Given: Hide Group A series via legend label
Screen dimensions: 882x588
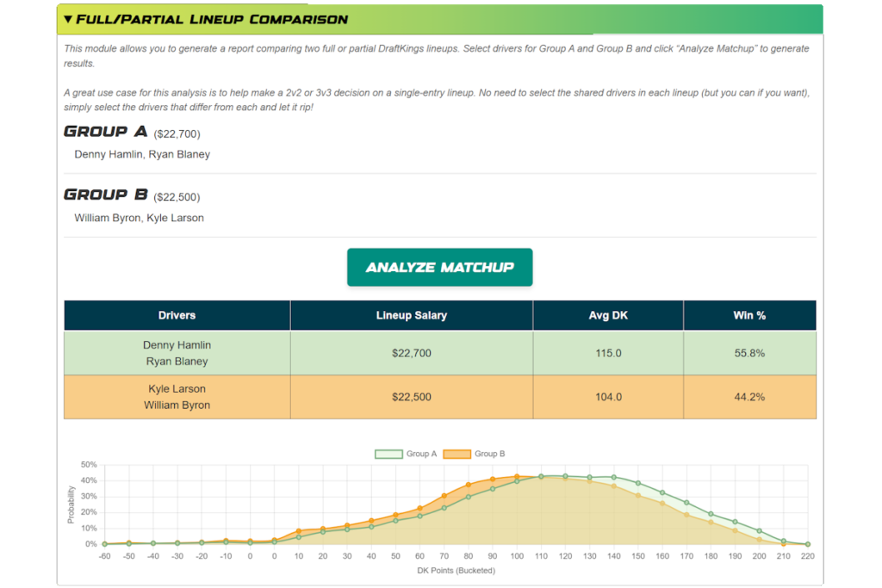Looking at the screenshot, I should pos(421,454).
